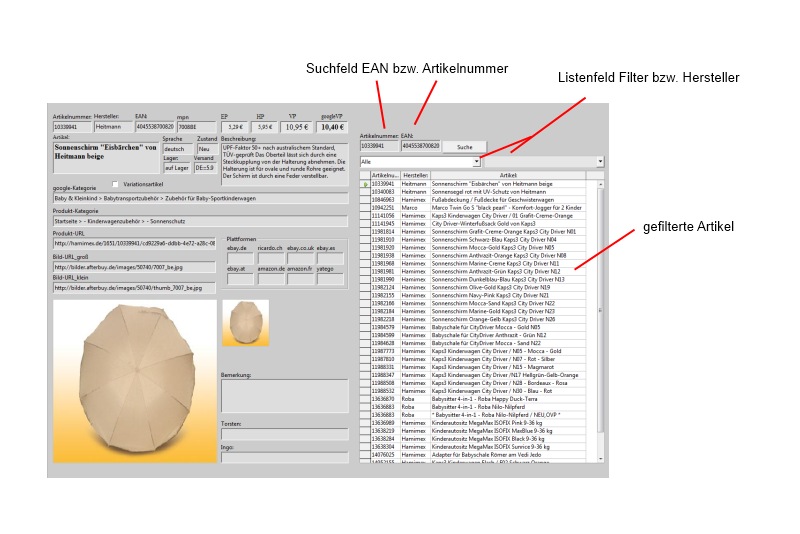Toggle the Variationsartikel checkbox
Screen dimensions: 800x534
click(x=115, y=184)
